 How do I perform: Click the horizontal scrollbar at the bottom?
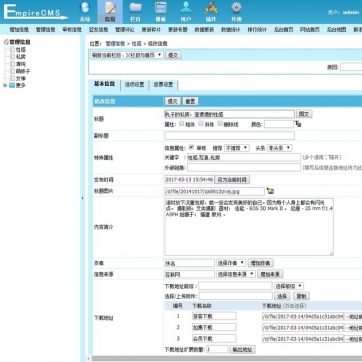point(226,359)
